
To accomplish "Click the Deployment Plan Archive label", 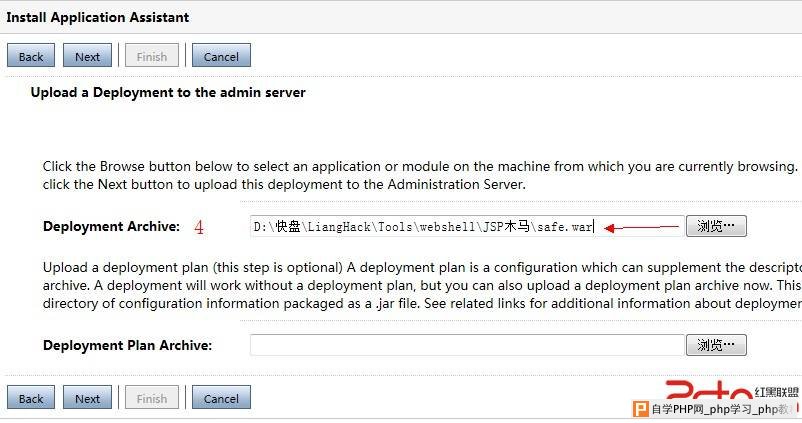I will point(127,345).
